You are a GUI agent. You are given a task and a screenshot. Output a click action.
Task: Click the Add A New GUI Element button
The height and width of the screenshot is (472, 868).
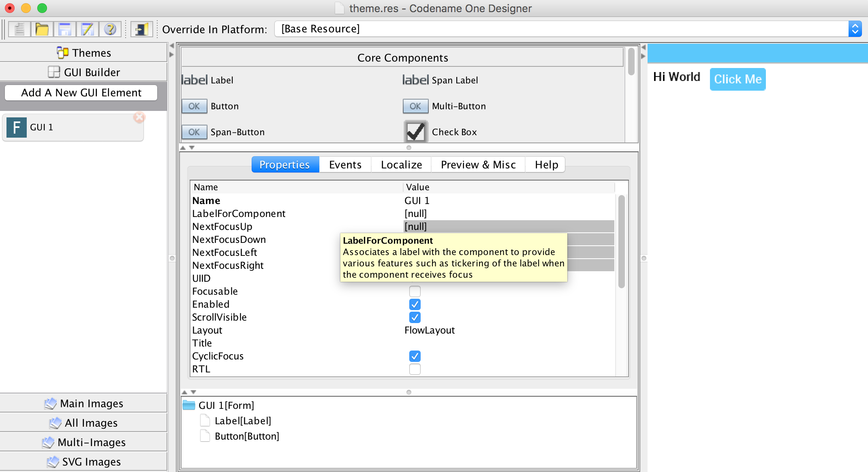click(x=81, y=92)
